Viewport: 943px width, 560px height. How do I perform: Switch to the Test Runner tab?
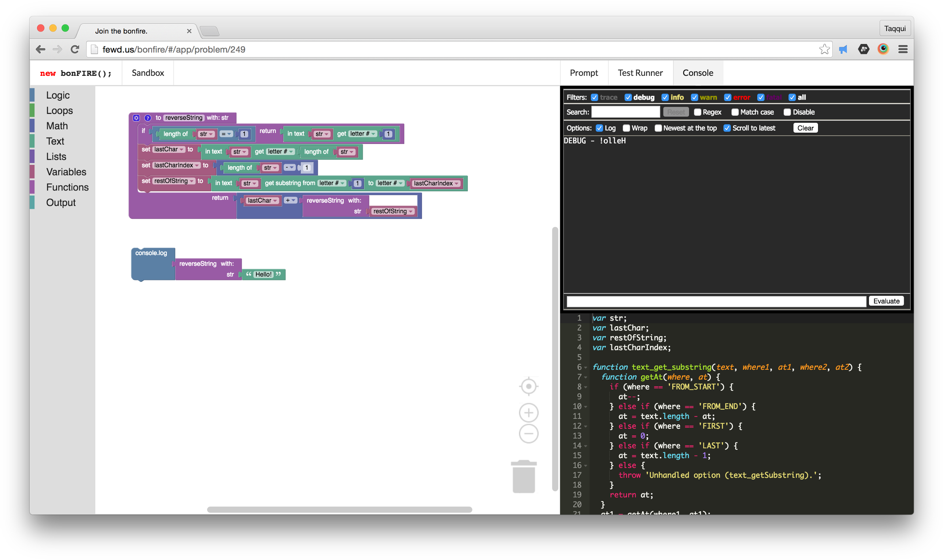tap(640, 73)
